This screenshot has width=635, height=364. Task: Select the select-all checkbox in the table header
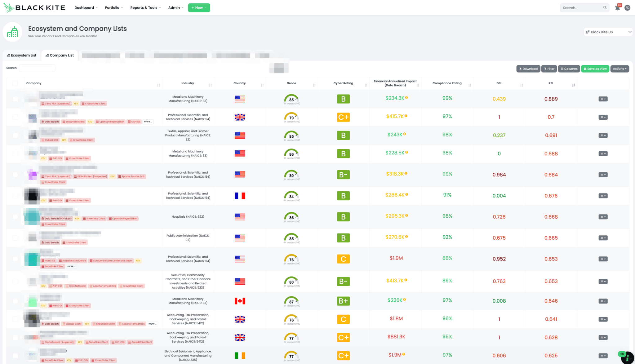point(15,83)
